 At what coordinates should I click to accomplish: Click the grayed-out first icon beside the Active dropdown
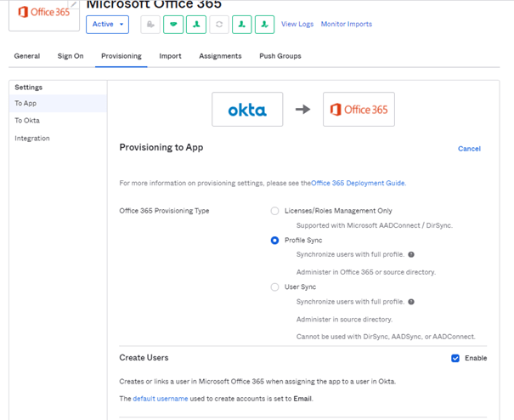pyautogui.click(x=151, y=25)
